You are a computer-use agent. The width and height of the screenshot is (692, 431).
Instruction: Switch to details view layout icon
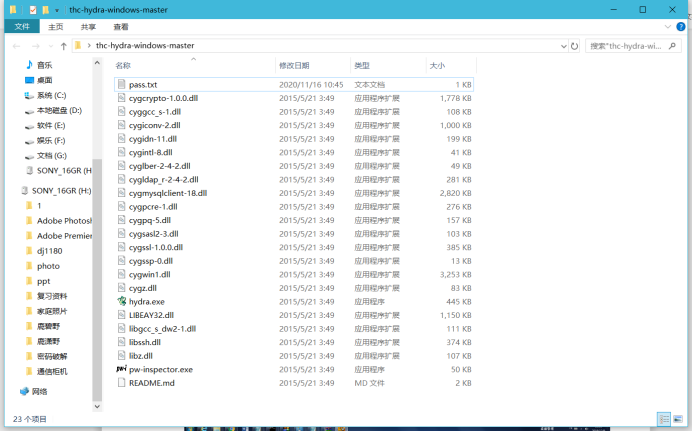(664, 419)
